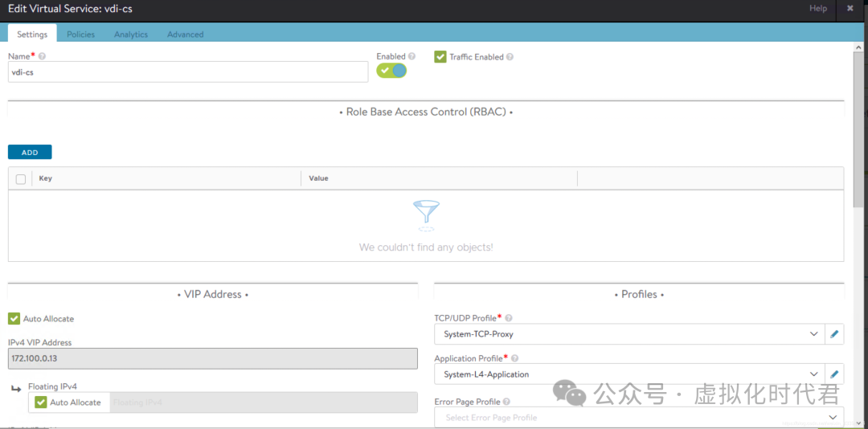Uncheck VIP Address Auto Allocate checkbox

click(14, 319)
